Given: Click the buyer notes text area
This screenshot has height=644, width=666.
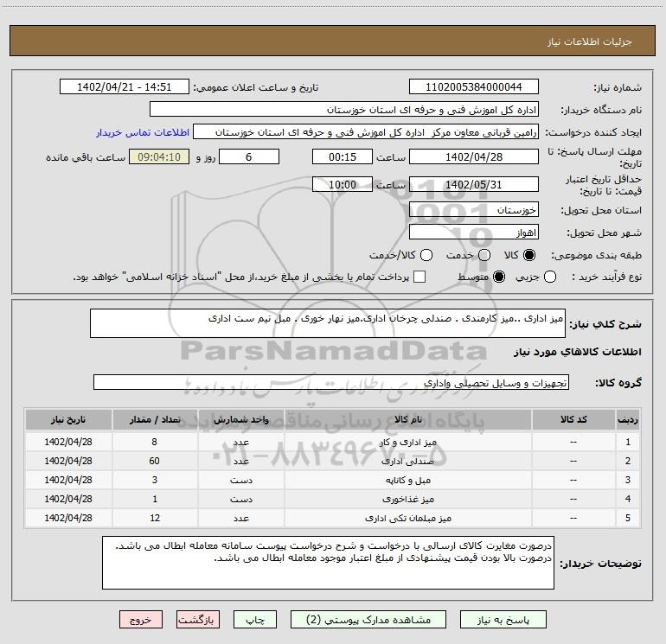Looking at the screenshot, I should [x=328, y=563].
